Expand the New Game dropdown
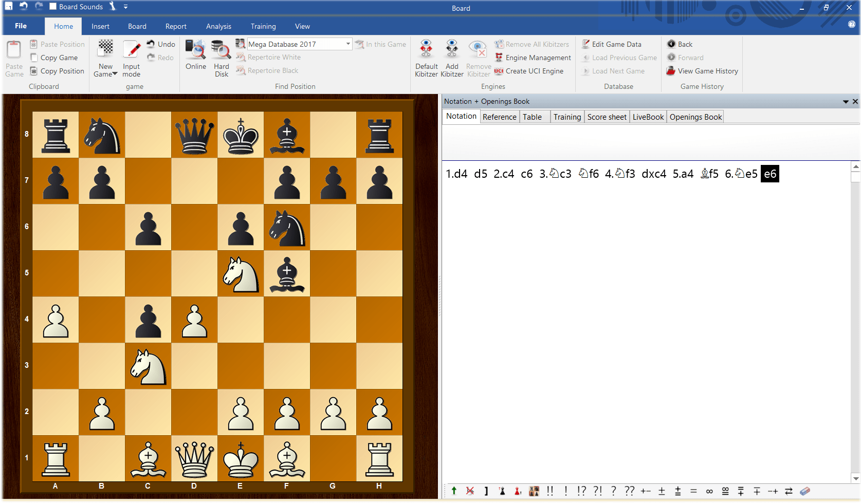The height and width of the screenshot is (504, 861). [x=114, y=73]
